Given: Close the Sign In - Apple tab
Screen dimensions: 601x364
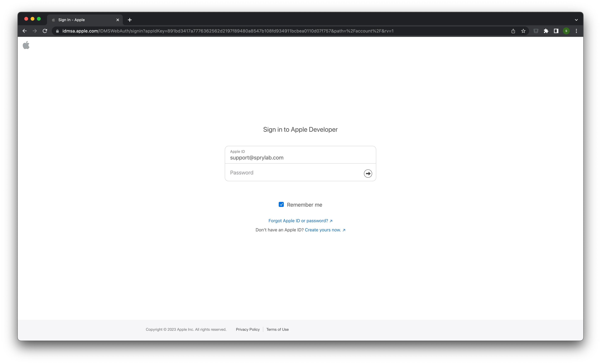Looking at the screenshot, I should (118, 20).
